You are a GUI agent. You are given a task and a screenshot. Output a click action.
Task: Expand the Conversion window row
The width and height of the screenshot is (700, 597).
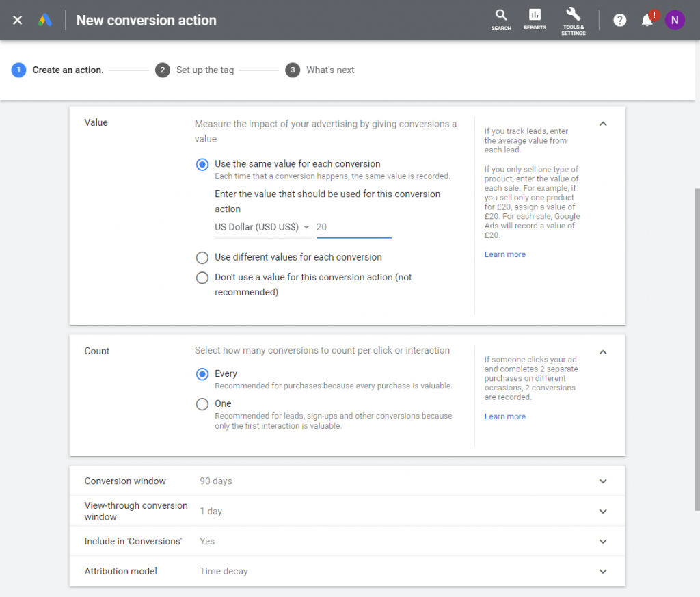tap(347, 481)
